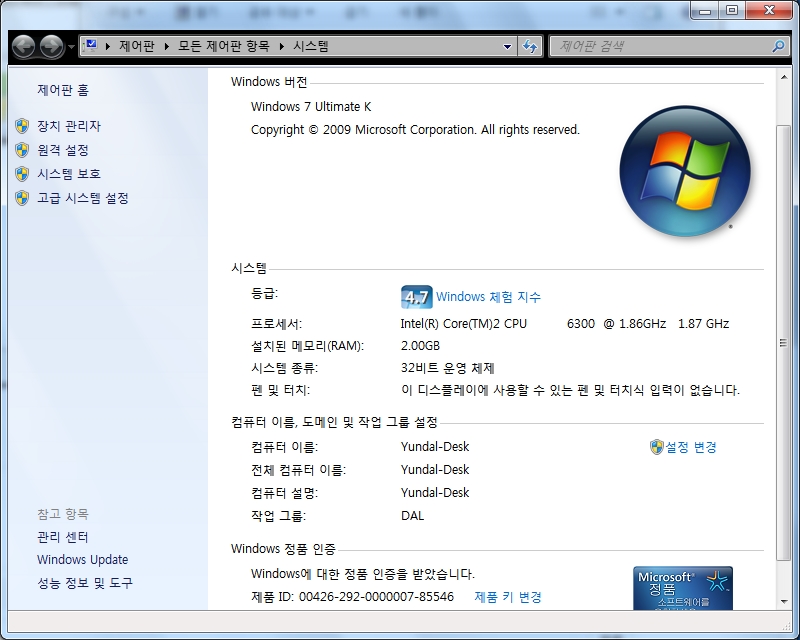
Task: Click the scrollbar down arrow
Action: 784,602
